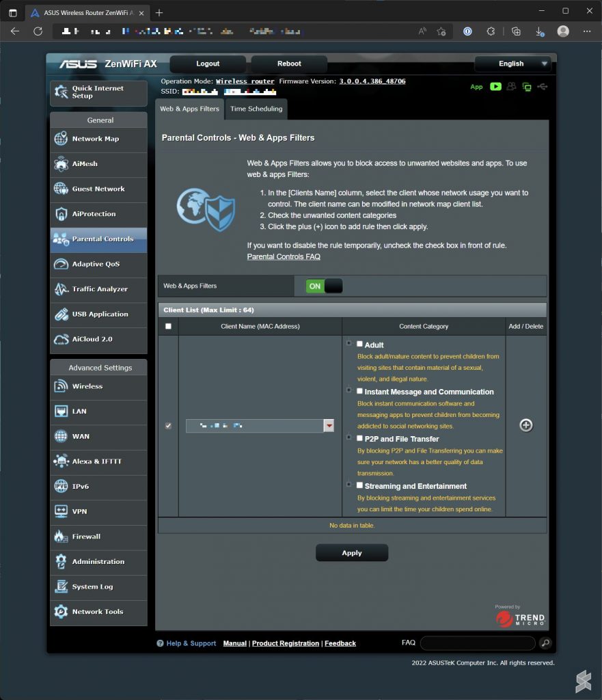This screenshot has width=602, height=700.
Task: Open Network Map from the sidebar
Action: [96, 139]
